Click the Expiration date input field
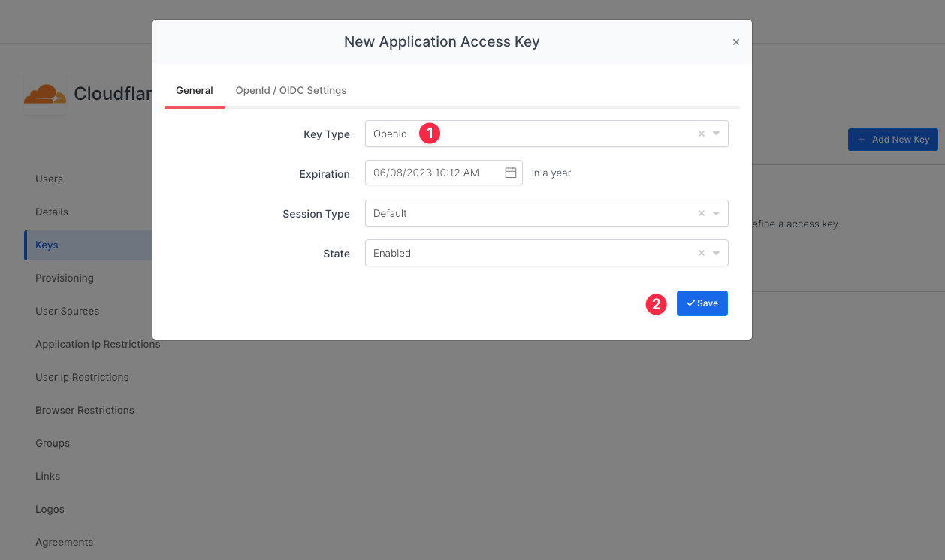The height and width of the screenshot is (560, 945). click(432, 173)
